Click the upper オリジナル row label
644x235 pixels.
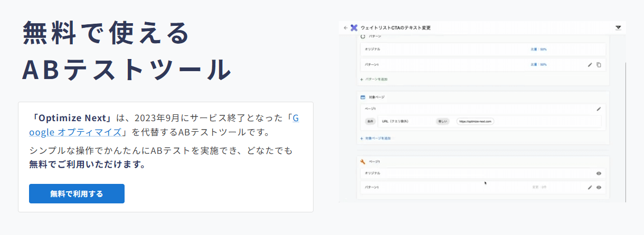point(372,49)
